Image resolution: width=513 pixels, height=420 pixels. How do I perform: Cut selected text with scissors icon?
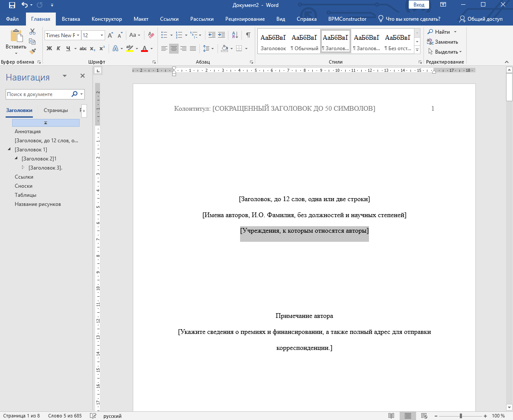32,32
